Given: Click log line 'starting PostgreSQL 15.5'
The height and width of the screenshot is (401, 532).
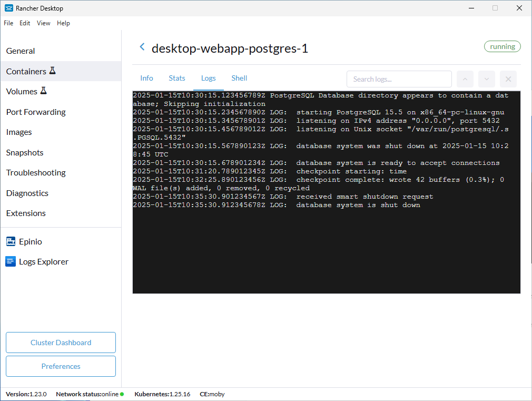Looking at the screenshot, I should 319,112.
